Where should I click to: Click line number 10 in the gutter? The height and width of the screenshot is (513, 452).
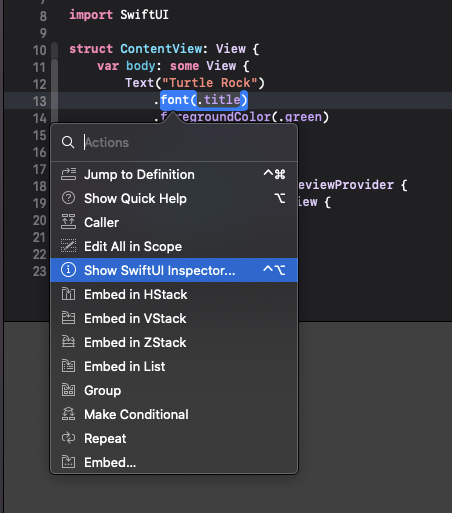pyautogui.click(x=39, y=50)
